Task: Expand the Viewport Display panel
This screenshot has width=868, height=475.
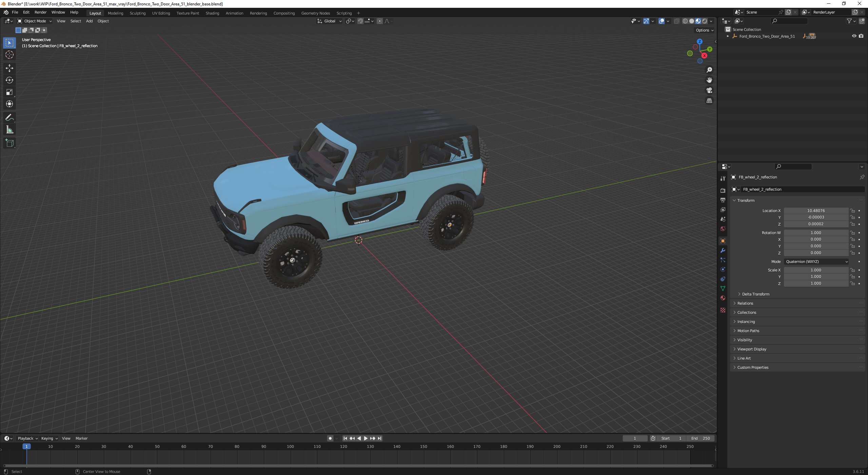Action: click(x=751, y=349)
